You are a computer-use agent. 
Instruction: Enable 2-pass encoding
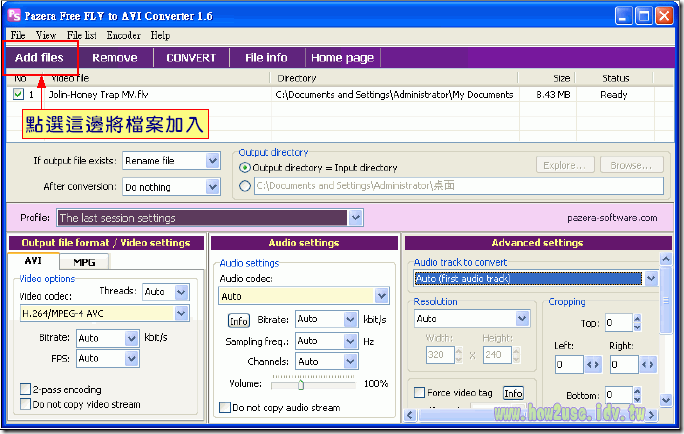click(x=25, y=389)
